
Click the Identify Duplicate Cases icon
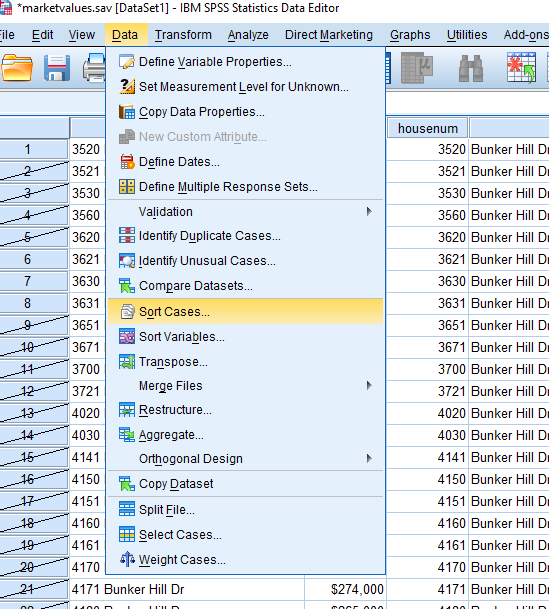tap(127, 235)
